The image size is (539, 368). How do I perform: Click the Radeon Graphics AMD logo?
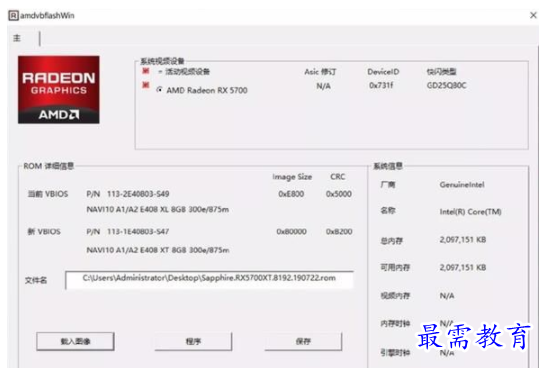59,90
